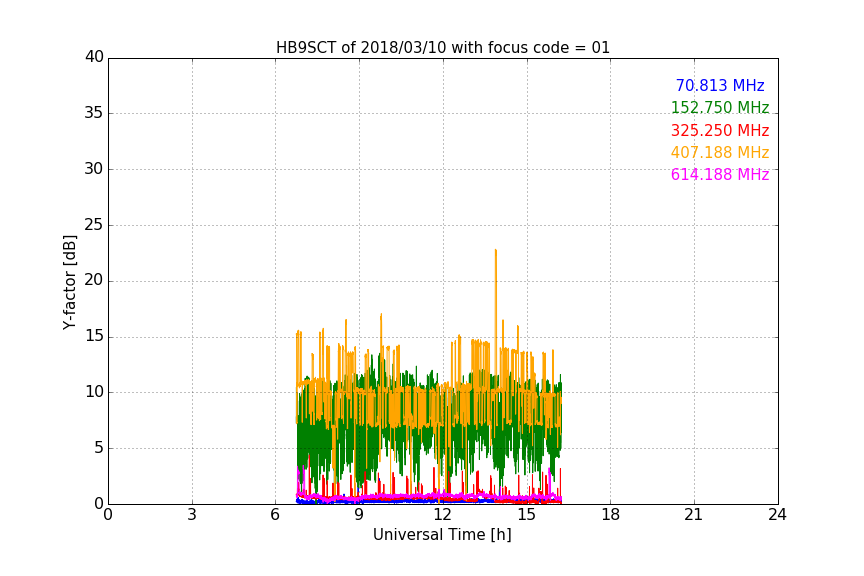Click the y-axis tick label 35
This screenshot has height=576, width=864.
pyautogui.click(x=94, y=113)
